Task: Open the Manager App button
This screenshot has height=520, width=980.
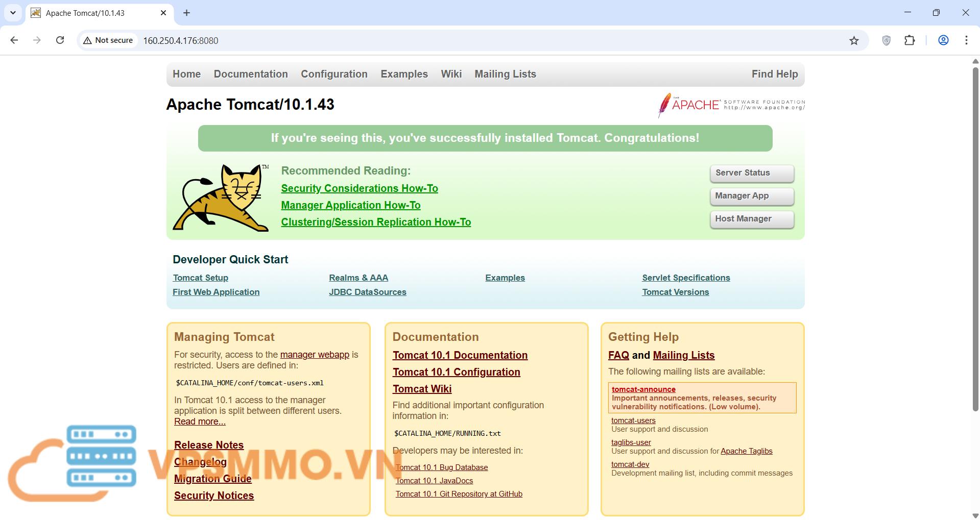Action: [x=751, y=196]
